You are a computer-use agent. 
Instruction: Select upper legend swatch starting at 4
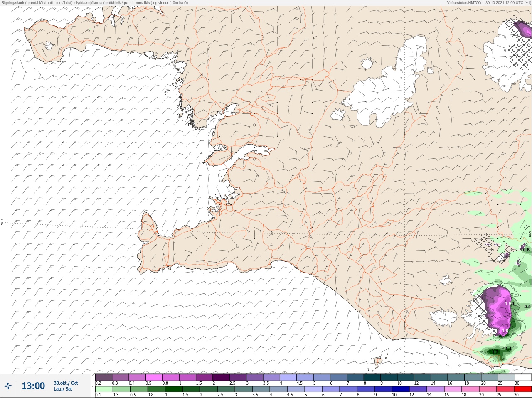click(289, 377)
